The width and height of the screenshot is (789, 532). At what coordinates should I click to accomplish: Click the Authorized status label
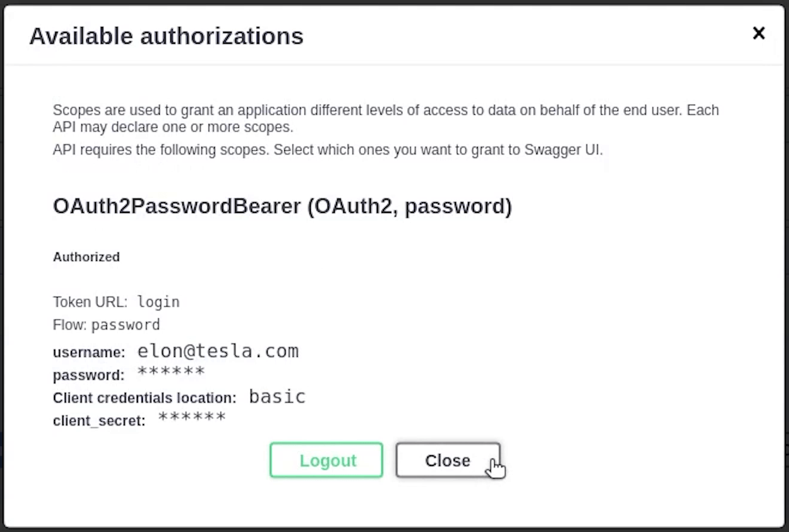coord(86,257)
